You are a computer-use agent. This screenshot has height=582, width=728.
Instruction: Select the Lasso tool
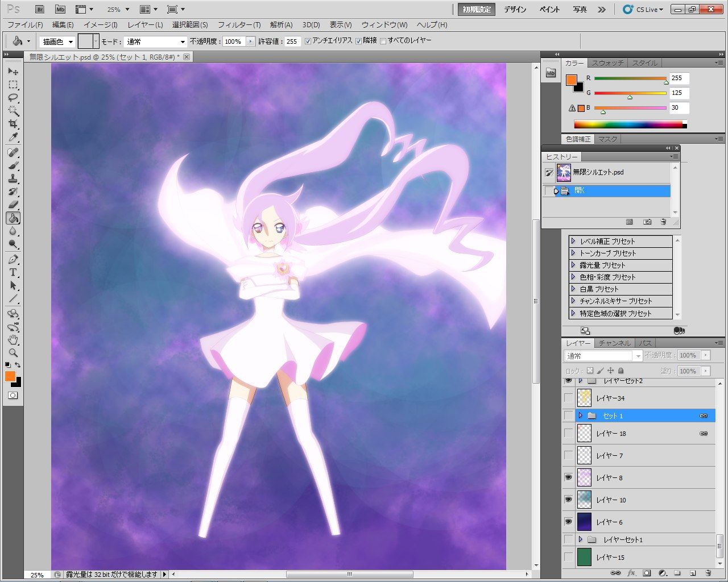click(x=13, y=98)
